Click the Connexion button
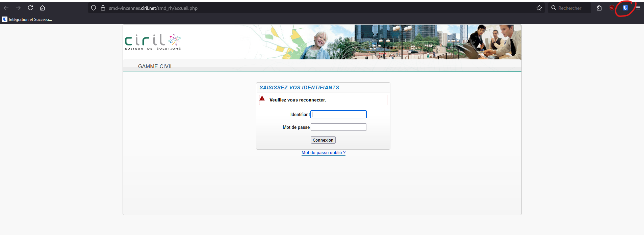Image resolution: width=644 pixels, height=235 pixels. click(323, 140)
